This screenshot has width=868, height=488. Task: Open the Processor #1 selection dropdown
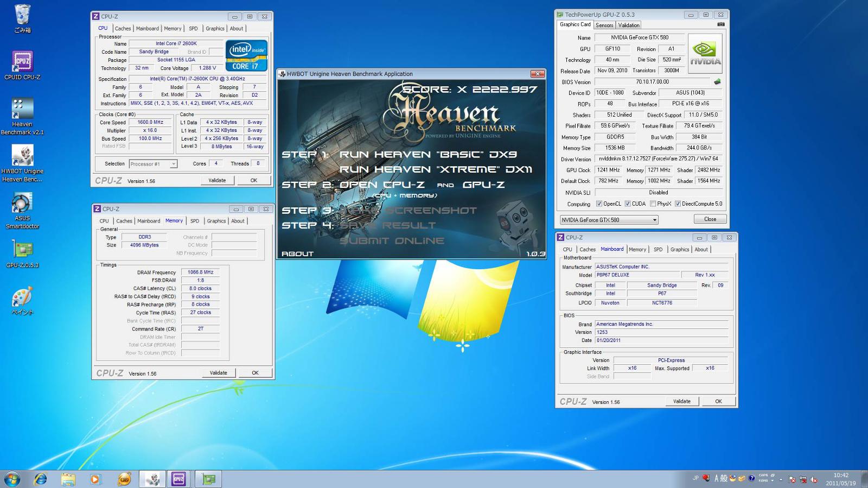pos(153,164)
